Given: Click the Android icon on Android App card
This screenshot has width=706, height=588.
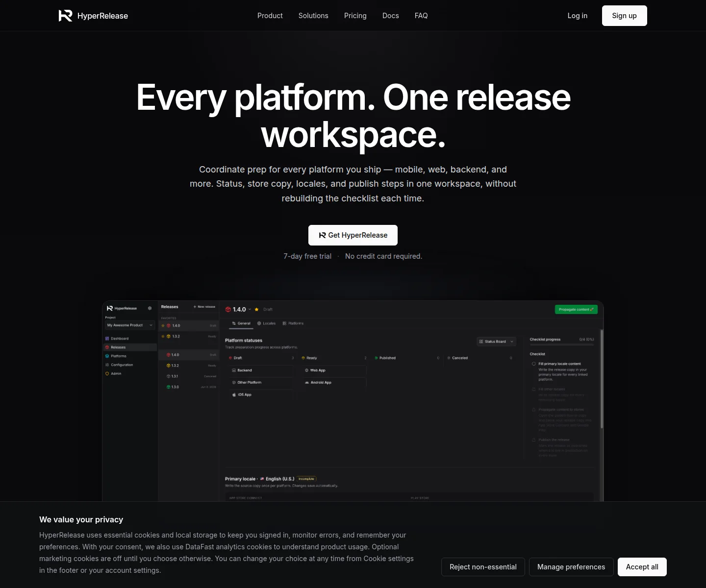Looking at the screenshot, I should click(306, 383).
